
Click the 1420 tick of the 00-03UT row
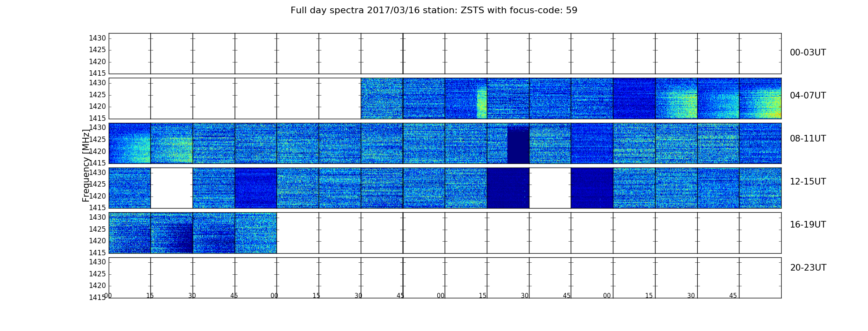[x=98, y=62]
